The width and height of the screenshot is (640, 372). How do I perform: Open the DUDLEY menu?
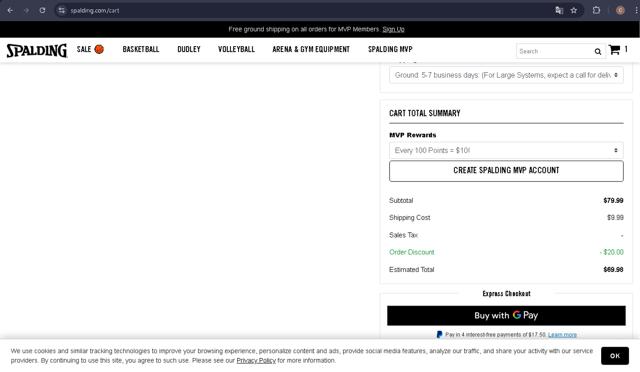click(x=189, y=49)
